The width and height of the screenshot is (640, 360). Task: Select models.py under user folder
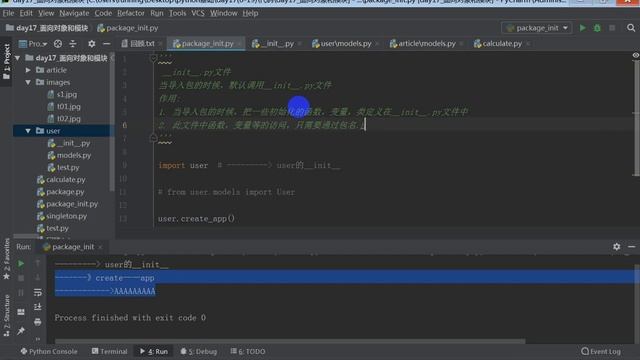74,156
